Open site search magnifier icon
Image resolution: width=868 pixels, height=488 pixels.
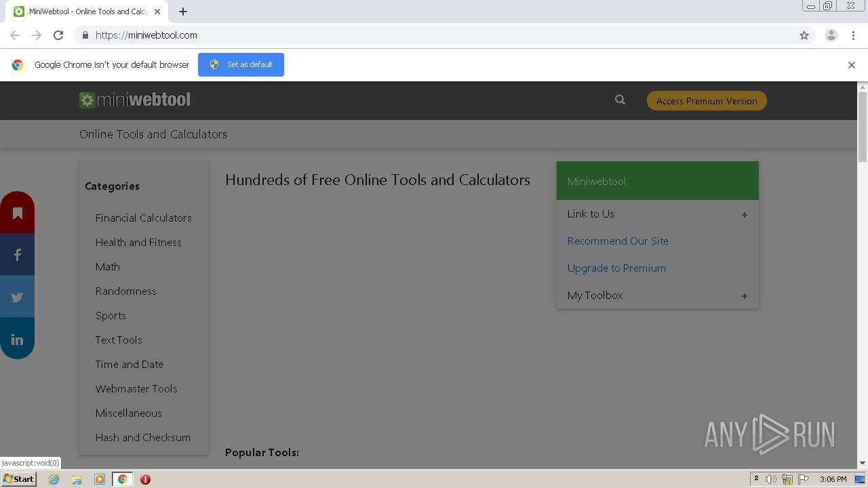620,100
